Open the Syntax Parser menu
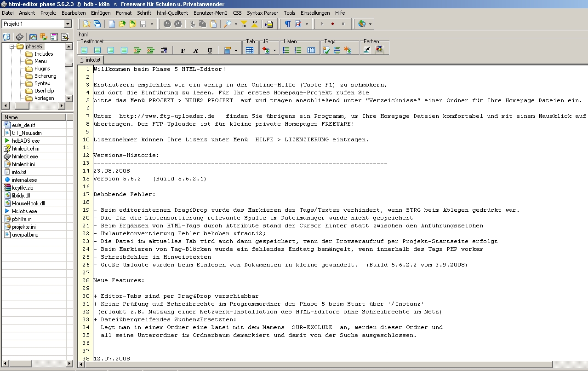 262,13
